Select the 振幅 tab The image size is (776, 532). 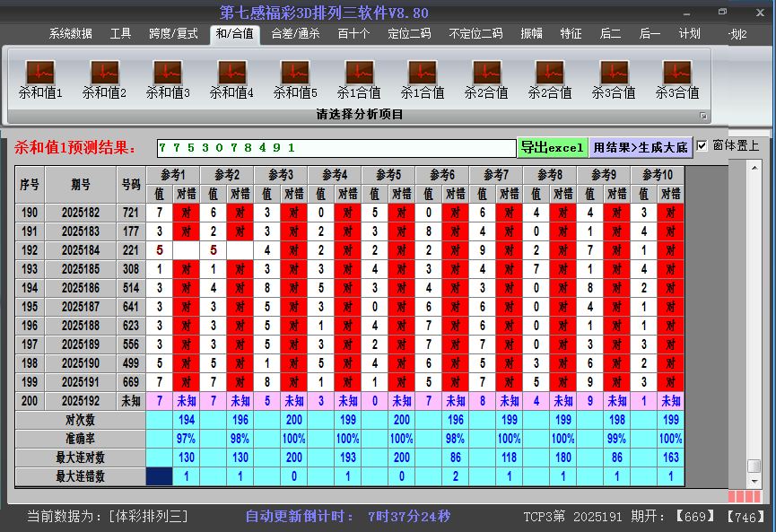click(531, 34)
